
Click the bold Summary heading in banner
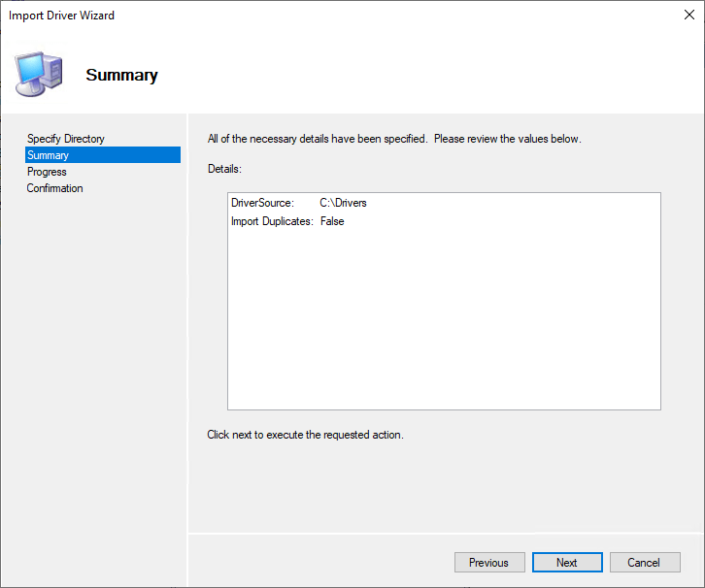point(121,75)
